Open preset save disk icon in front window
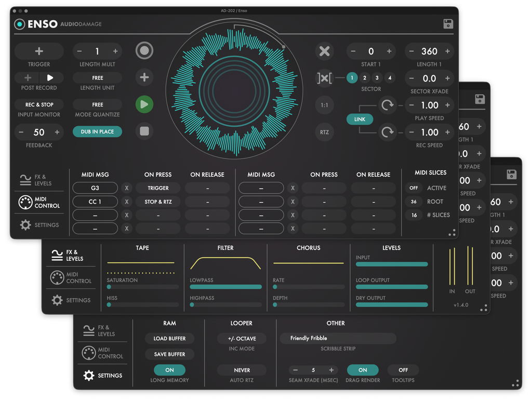The height and width of the screenshot is (399, 532). click(x=448, y=24)
